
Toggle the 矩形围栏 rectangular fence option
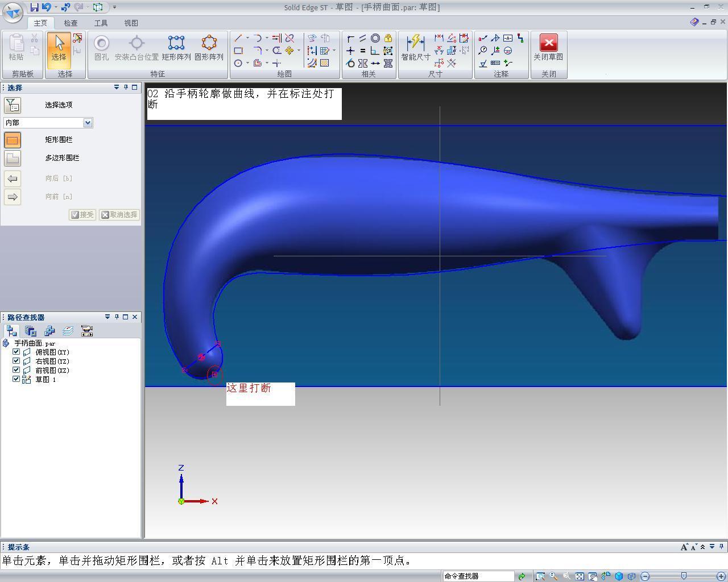pos(13,140)
